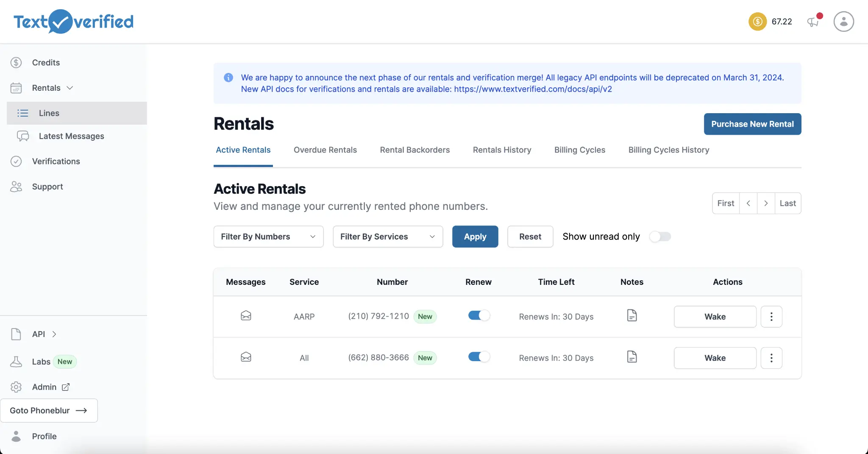The image size is (868, 454).
Task: Go to previous page arrow
Action: click(x=748, y=203)
